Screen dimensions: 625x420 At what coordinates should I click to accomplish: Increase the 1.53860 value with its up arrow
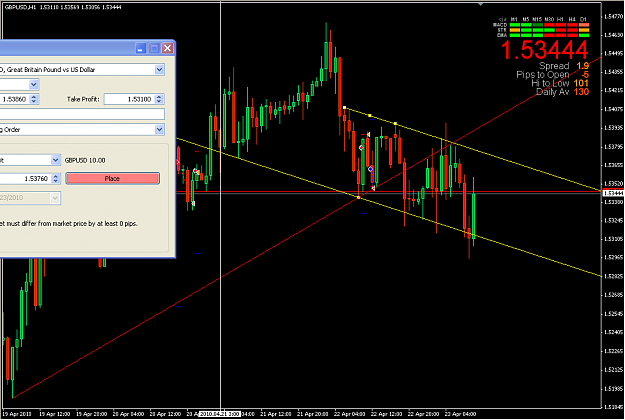34,96
